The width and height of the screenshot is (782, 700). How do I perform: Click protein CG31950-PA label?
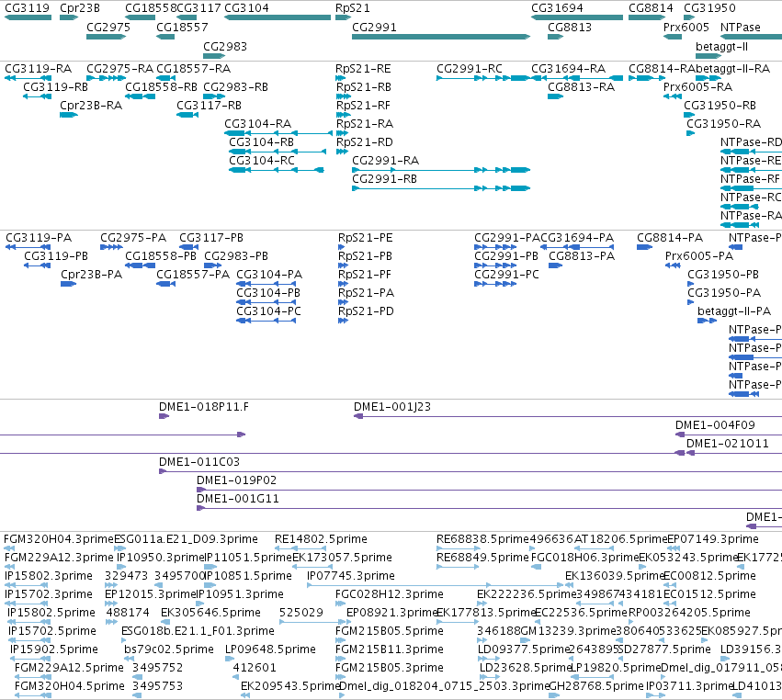tap(724, 293)
